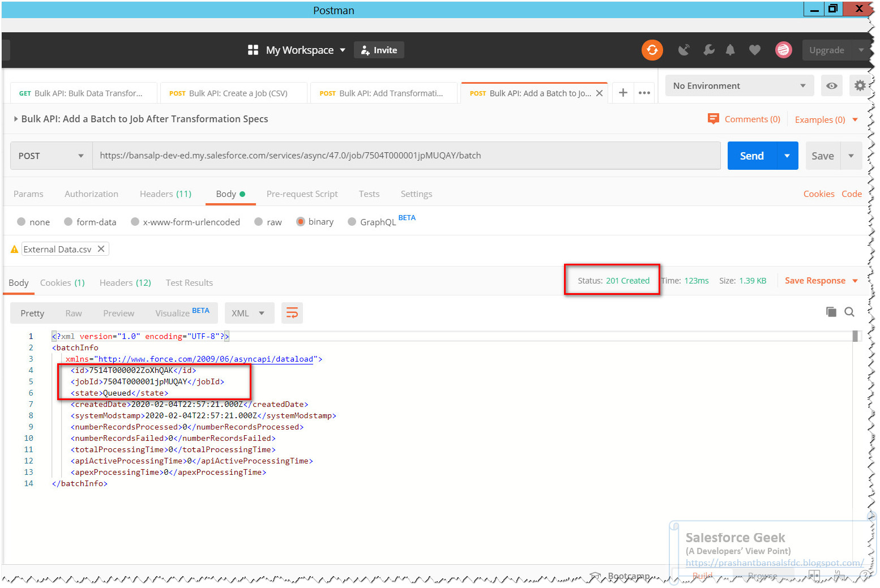Click the request URL field
880x588 pixels.
point(407,156)
